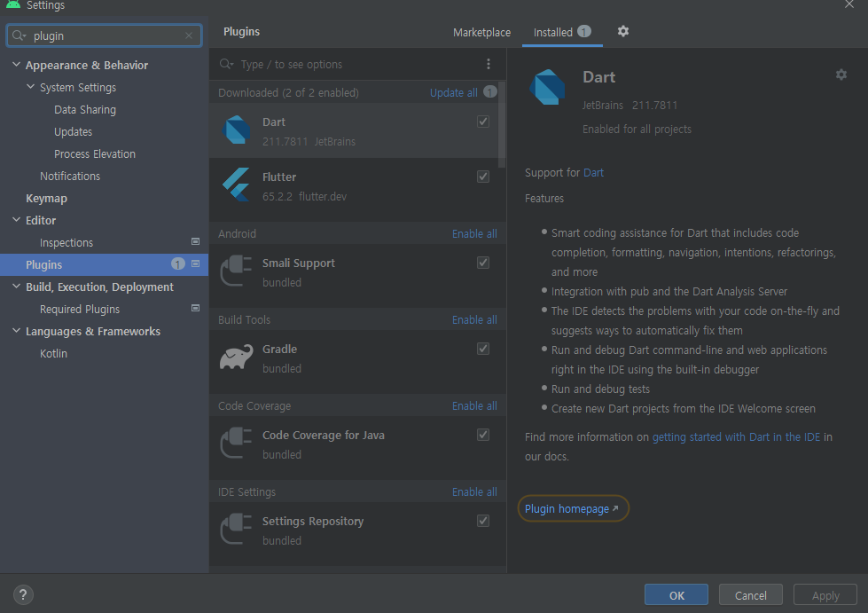This screenshot has height=613, width=868.
Task: Open the Dart plugin details gear menu
Action: [x=841, y=75]
